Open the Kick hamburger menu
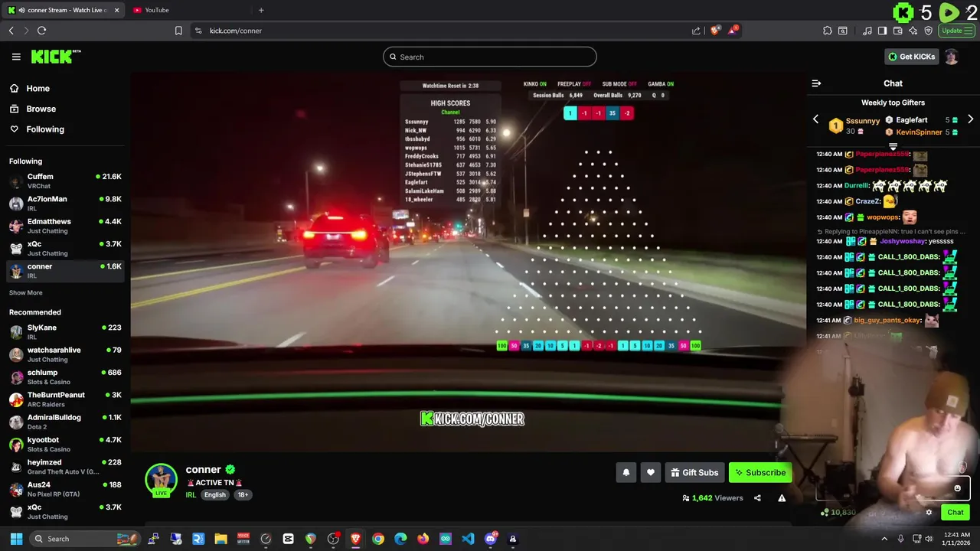Screen dimensions: 980x551 pyautogui.click(x=16, y=57)
